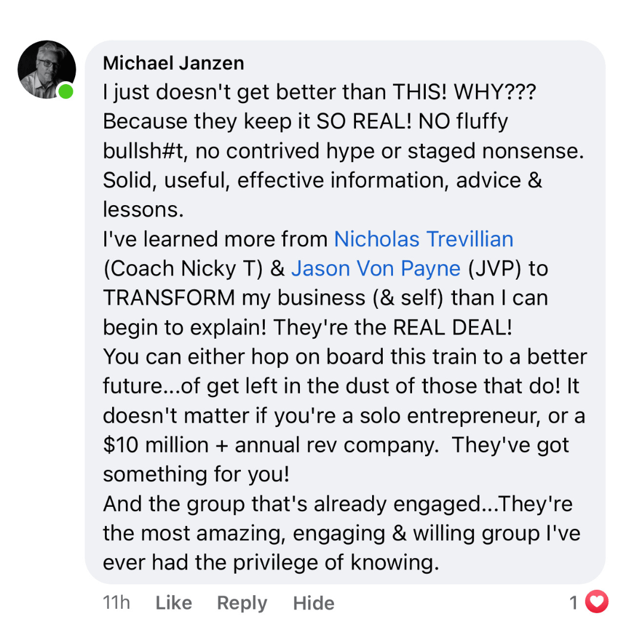Viewport: 644px width, 644px height.
Task: View the reaction count of 1
Action: pos(574,603)
